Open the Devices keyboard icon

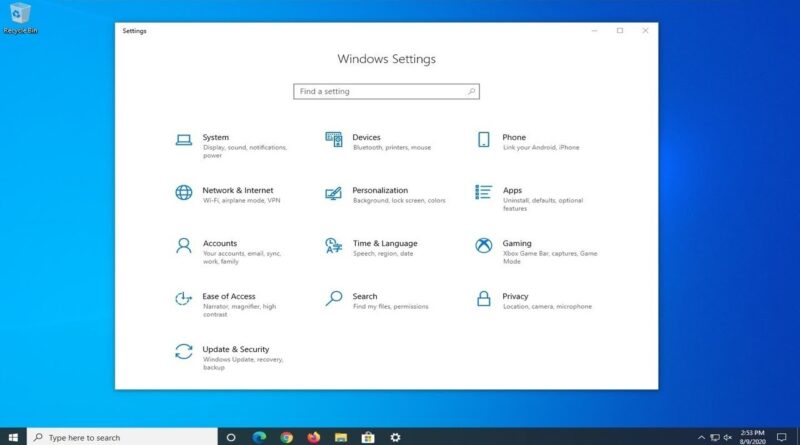click(334, 139)
